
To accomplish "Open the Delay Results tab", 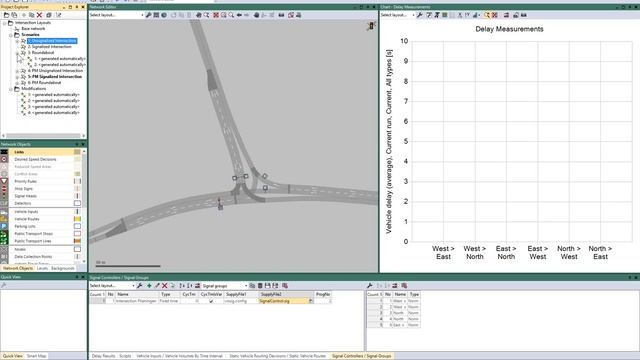I will (x=103, y=356).
